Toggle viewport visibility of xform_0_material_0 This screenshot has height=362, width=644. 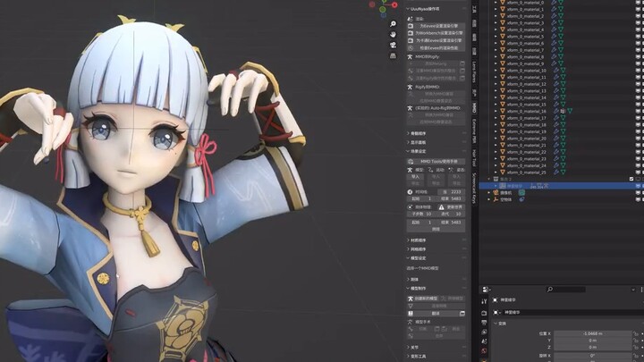[638, 3]
